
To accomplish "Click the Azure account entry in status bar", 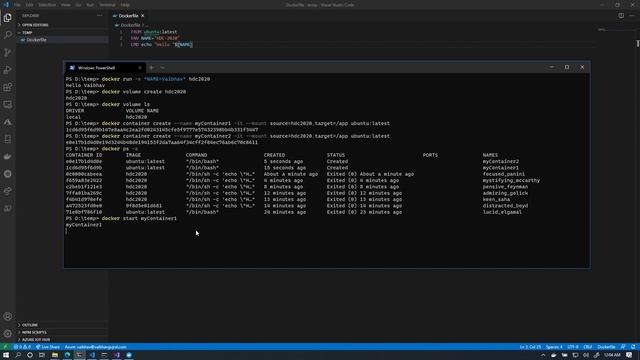I will [x=96, y=347].
